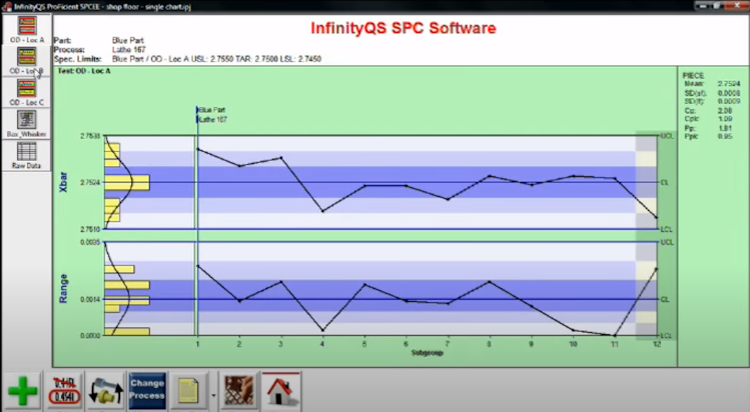
Task: Open the Raw Data table view
Action: click(27, 156)
